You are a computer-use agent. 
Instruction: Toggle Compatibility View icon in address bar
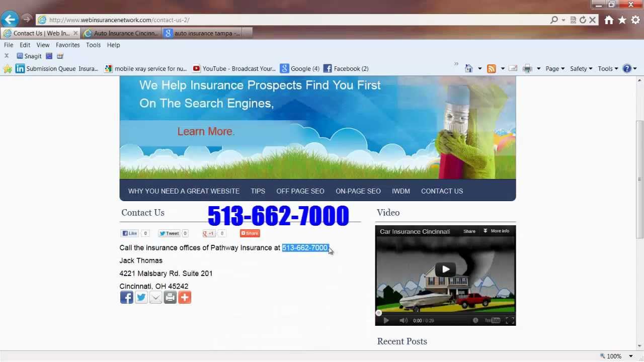(x=573, y=20)
